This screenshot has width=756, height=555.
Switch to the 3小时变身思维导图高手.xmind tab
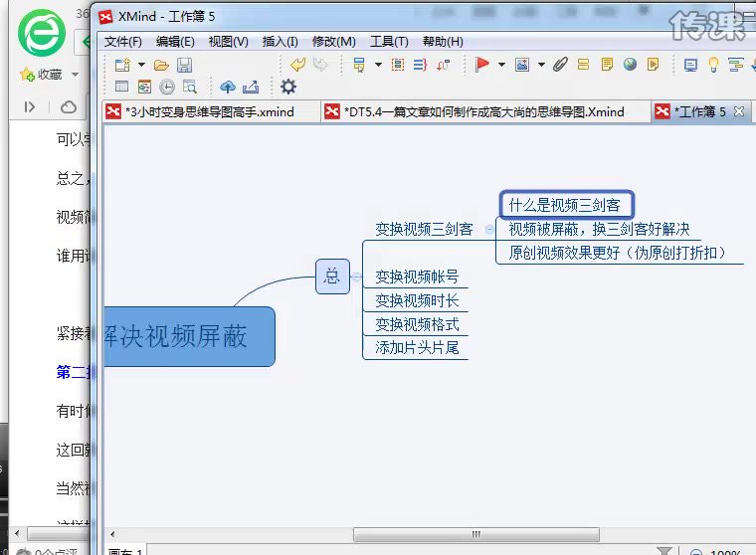[209, 111]
